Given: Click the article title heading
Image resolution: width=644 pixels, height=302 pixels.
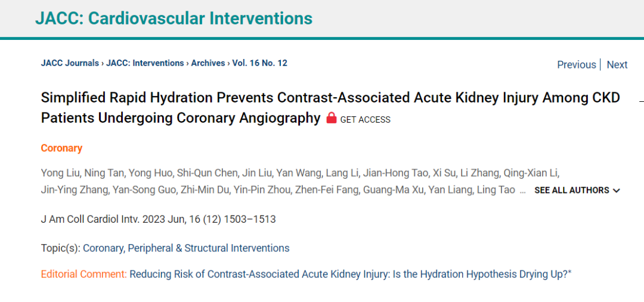Looking at the screenshot, I should [330, 108].
